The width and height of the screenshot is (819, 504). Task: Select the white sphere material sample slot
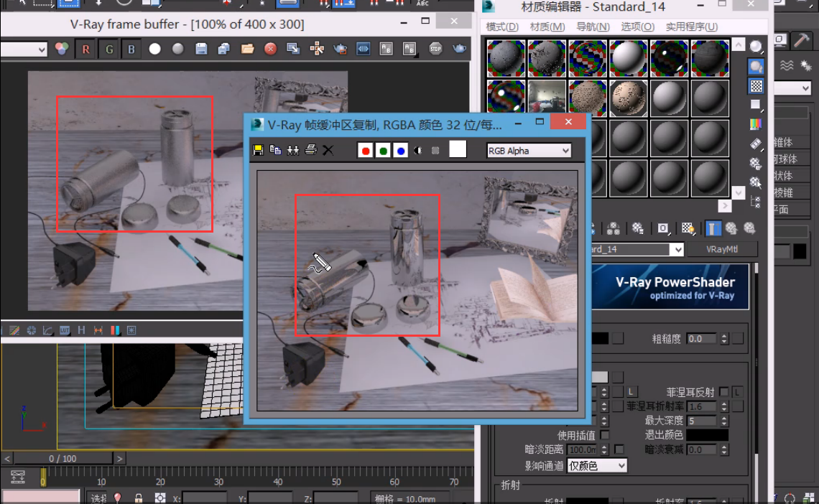[x=629, y=59]
